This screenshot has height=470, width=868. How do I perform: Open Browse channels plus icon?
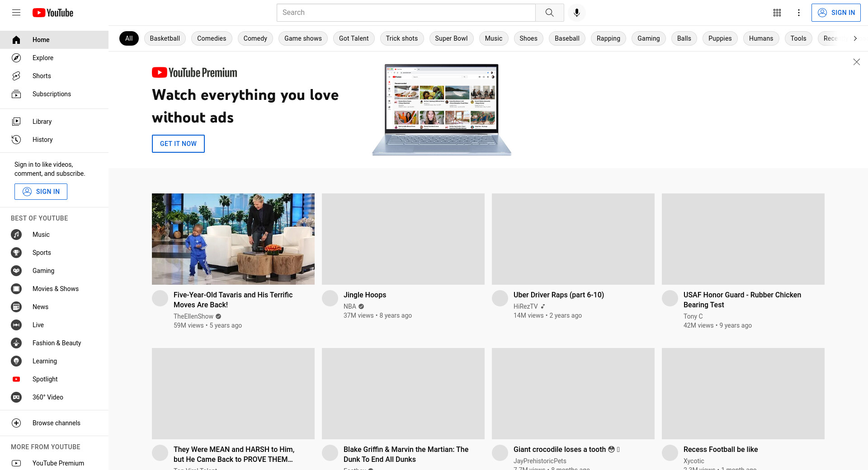(x=16, y=423)
